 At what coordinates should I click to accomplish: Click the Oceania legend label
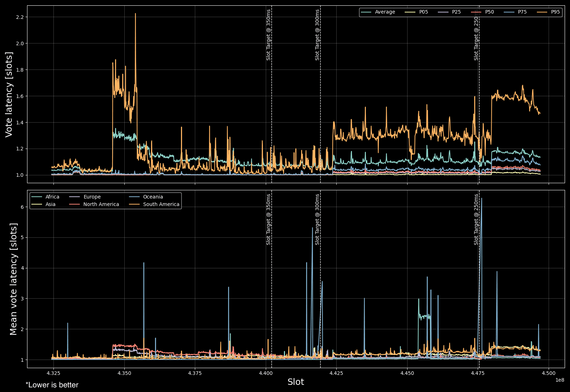tap(153, 197)
